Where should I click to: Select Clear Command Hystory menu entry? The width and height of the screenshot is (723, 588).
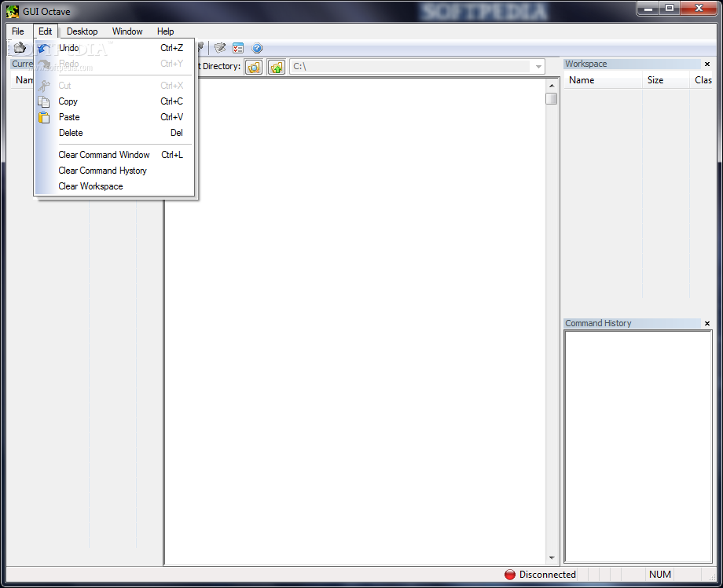[x=115, y=171]
